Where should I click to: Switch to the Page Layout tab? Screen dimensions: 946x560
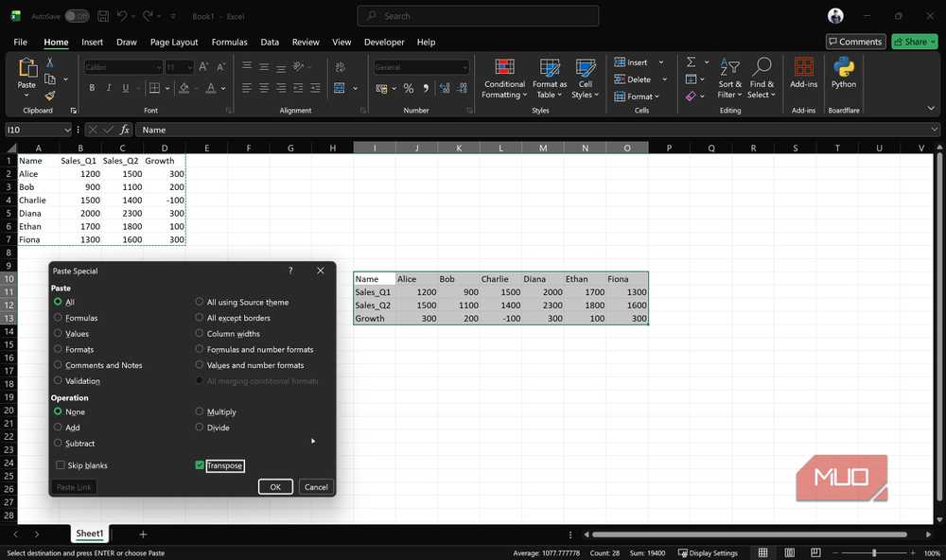coord(174,42)
